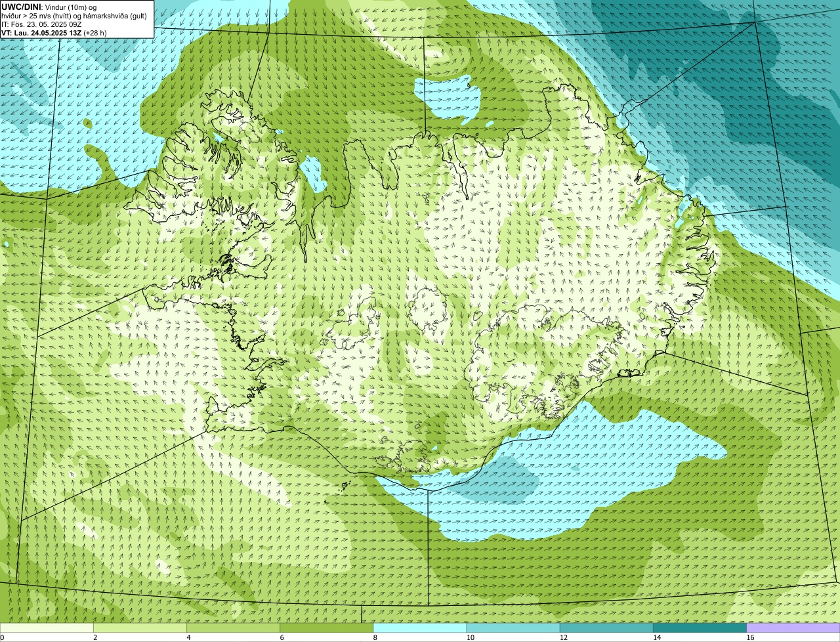The width and height of the screenshot is (840, 642).
Task: Click the 12–14 teal legend swatch
Action: (x=606, y=628)
